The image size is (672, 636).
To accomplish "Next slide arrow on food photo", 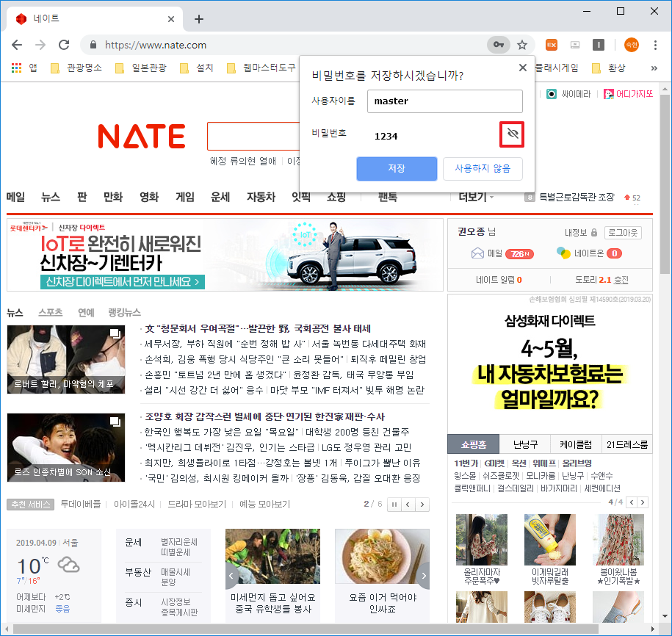I will click(424, 576).
